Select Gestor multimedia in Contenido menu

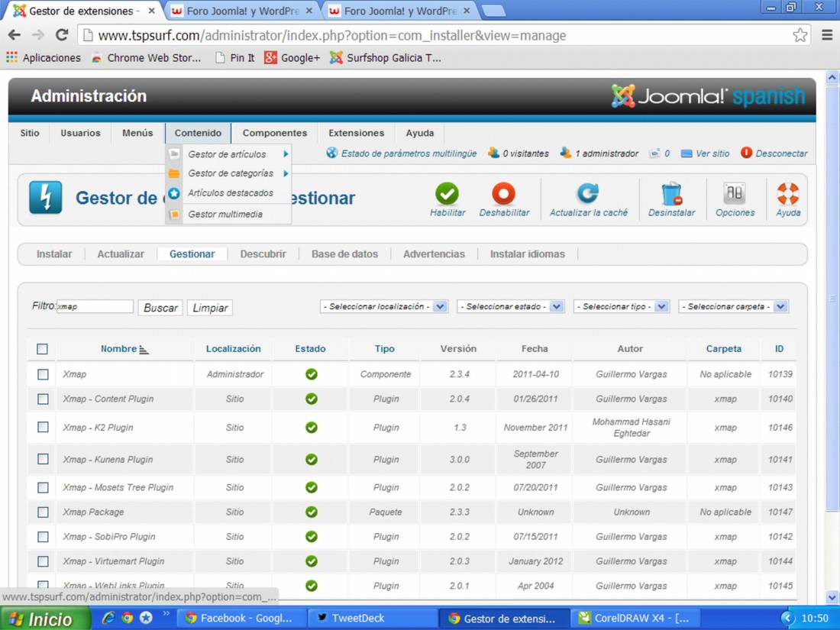(225, 215)
